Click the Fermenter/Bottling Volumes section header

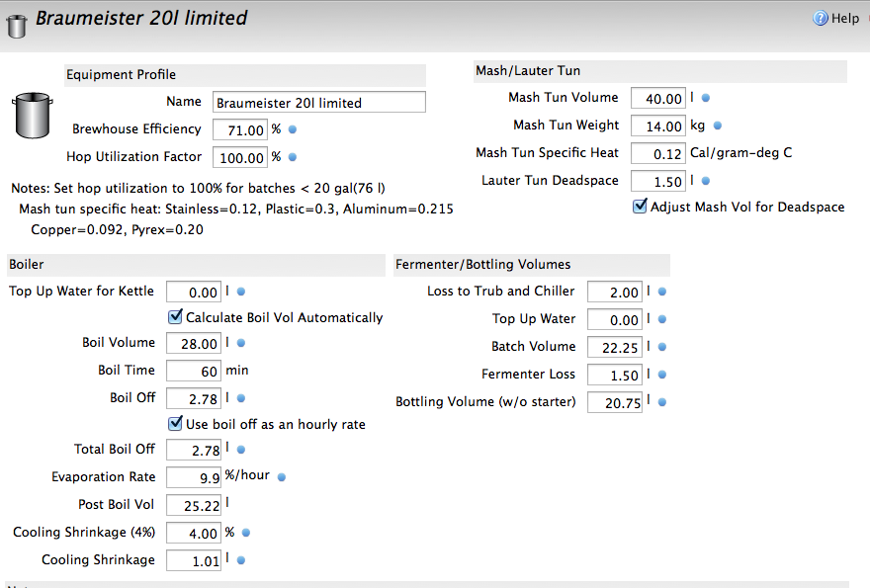coord(532,265)
